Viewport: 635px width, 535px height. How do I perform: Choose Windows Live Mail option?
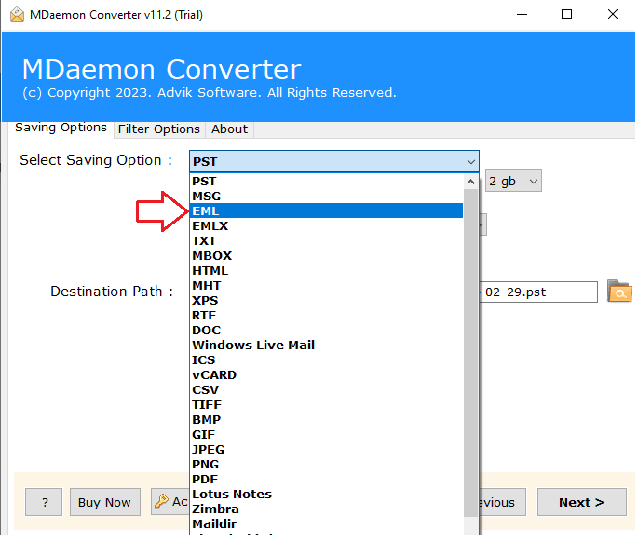tap(326, 345)
